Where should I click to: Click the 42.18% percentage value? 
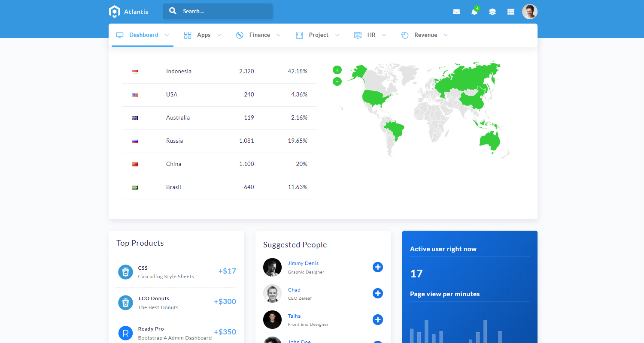tap(298, 72)
